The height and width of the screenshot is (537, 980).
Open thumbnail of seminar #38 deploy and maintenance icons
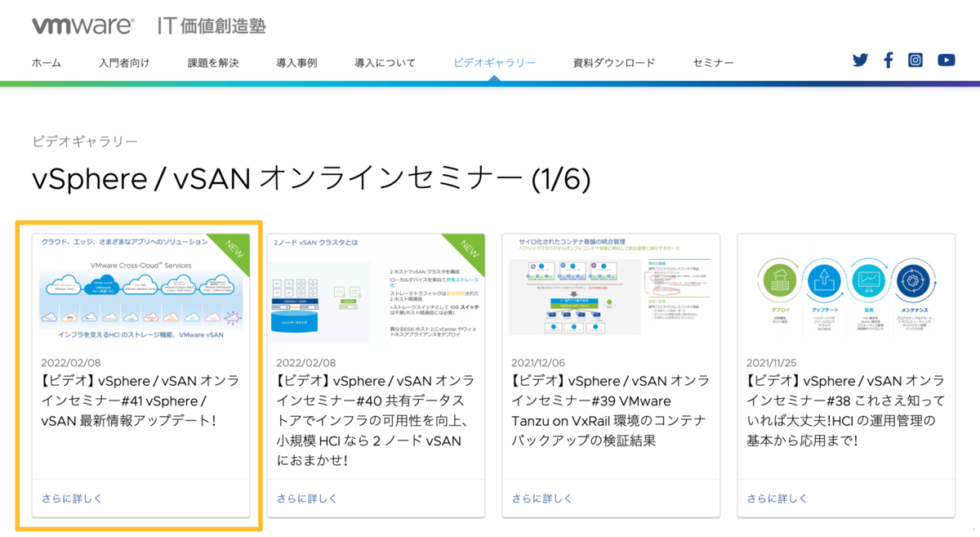[846, 289]
